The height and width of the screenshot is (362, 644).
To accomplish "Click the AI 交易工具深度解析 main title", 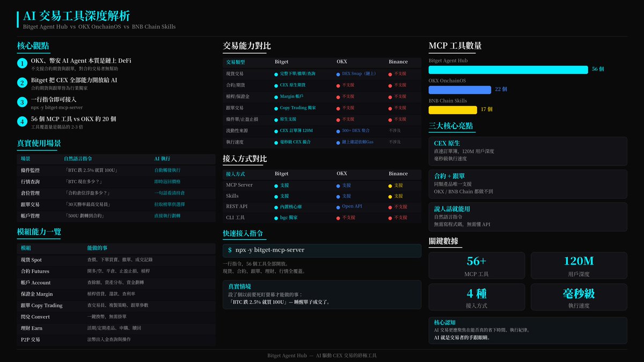I will click(x=76, y=16).
